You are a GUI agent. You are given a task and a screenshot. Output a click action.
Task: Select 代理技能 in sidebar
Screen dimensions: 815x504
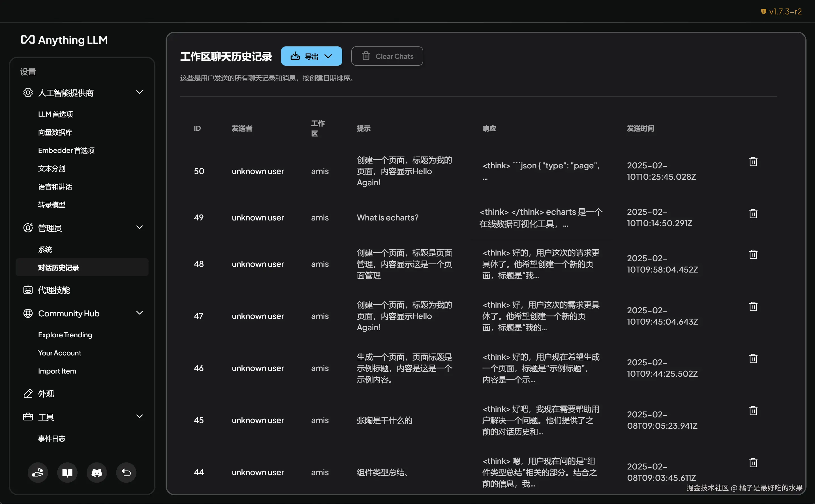pos(54,290)
